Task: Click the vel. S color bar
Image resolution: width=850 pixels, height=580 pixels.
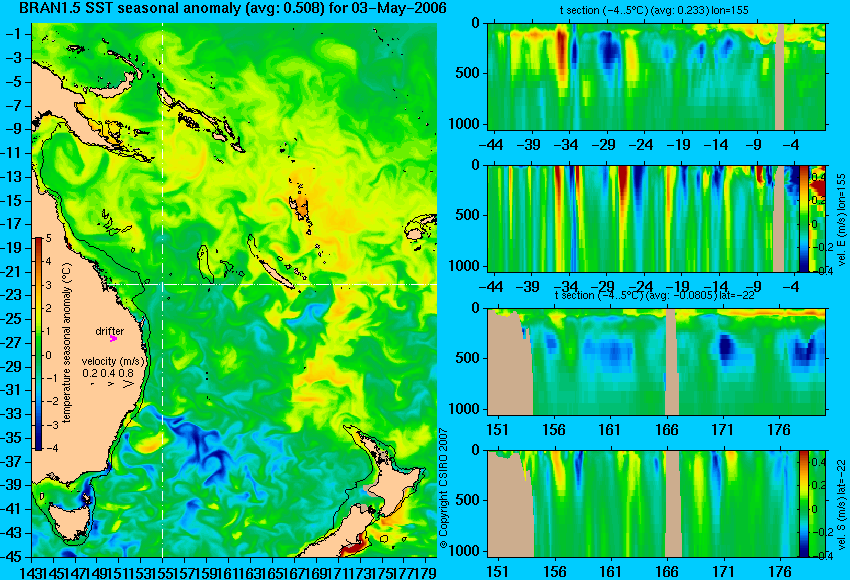Action: point(803,504)
